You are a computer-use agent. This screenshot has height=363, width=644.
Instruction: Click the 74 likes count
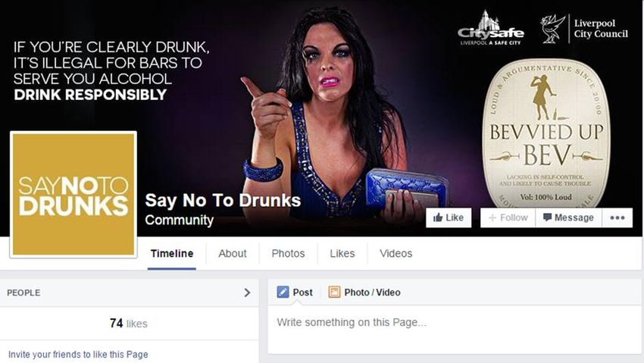[128, 324]
